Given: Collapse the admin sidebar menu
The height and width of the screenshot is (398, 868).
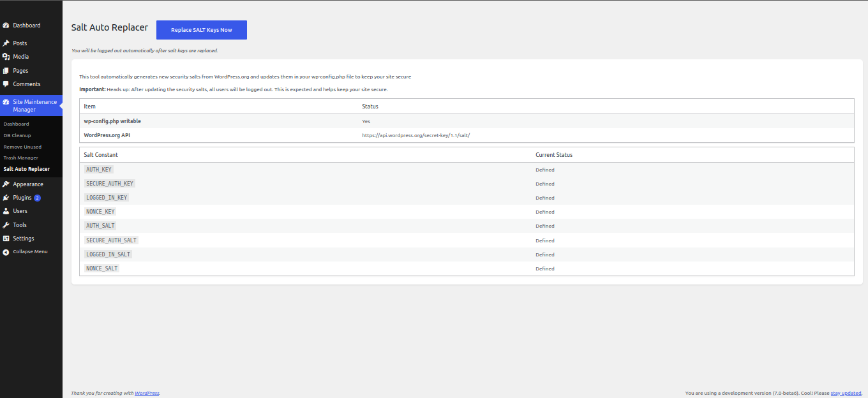Looking at the screenshot, I should pos(30,252).
